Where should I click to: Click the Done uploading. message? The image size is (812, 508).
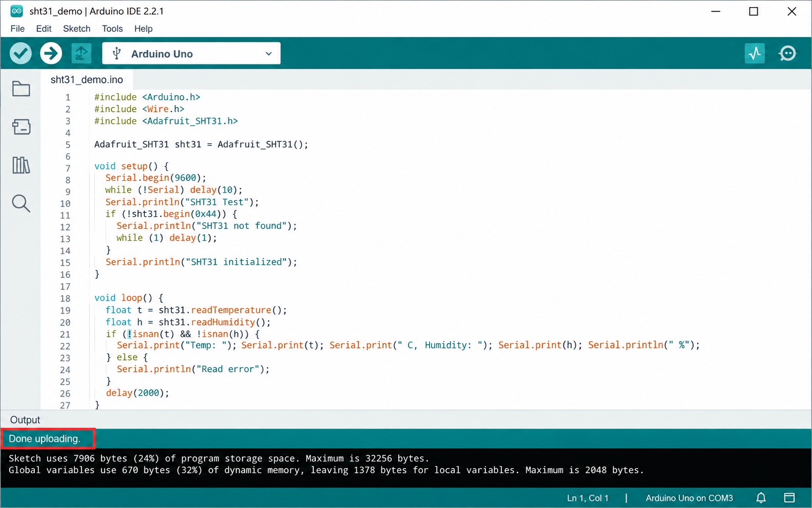[45, 439]
